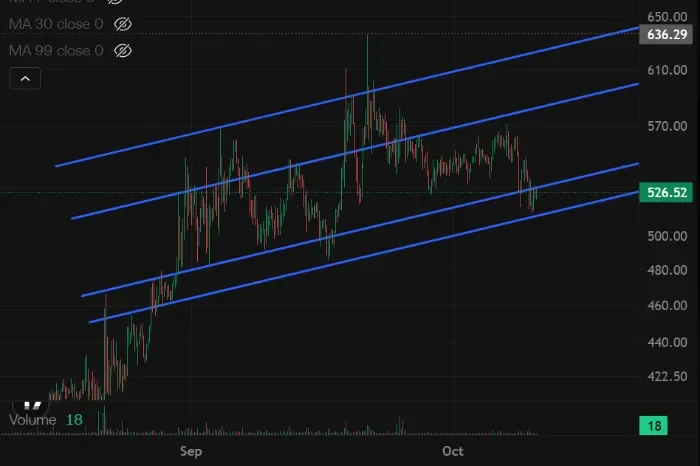
Task: Click the MA 30 close 0 legend label
Action: (x=56, y=24)
